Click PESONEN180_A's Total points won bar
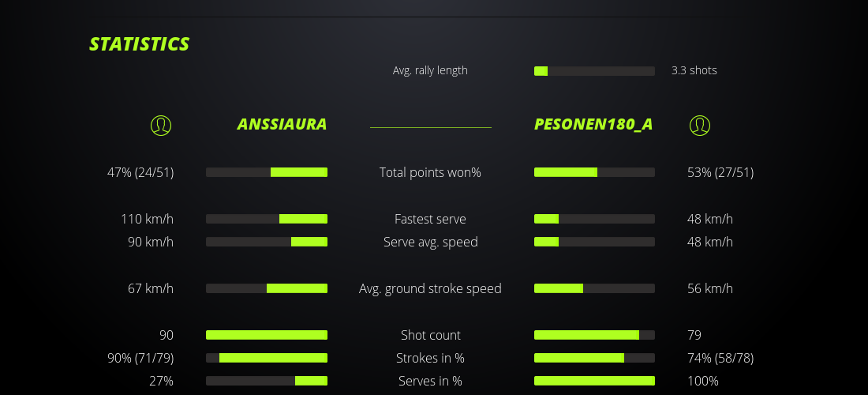868x395 pixels. [x=594, y=172]
